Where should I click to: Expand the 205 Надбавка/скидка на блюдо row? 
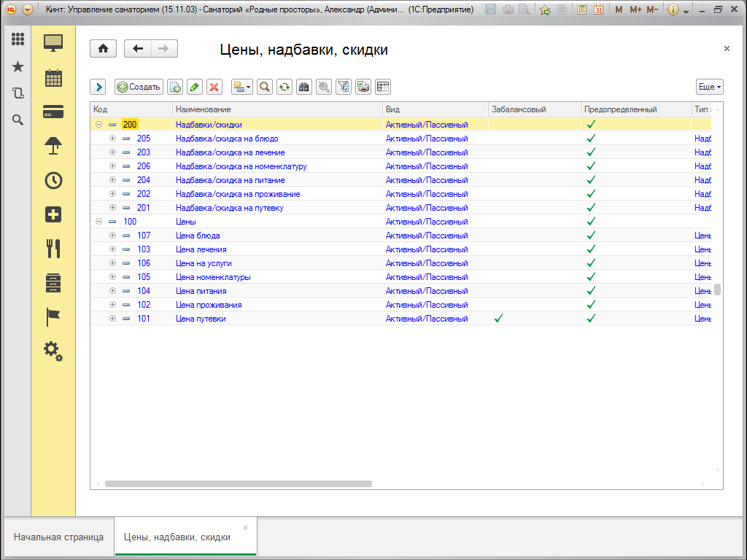tap(112, 139)
